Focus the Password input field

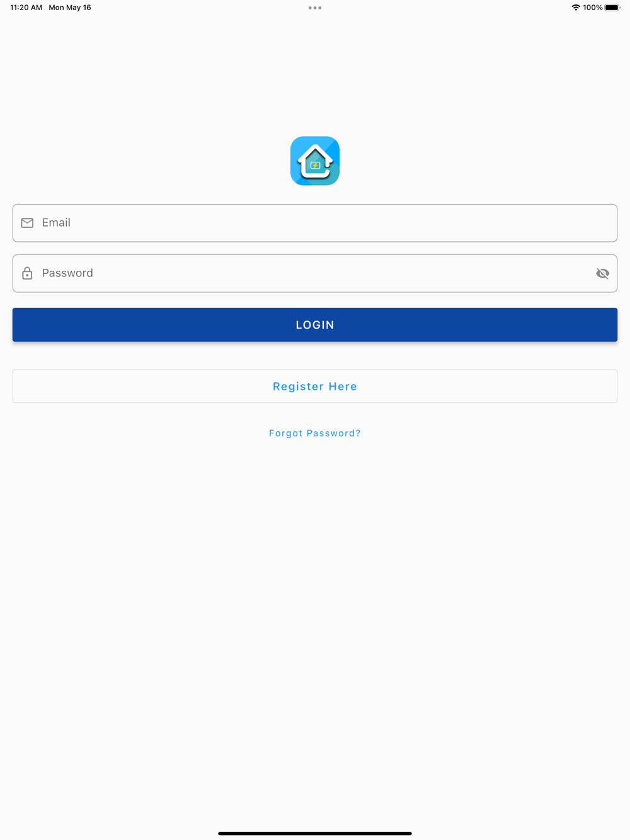[315, 273]
